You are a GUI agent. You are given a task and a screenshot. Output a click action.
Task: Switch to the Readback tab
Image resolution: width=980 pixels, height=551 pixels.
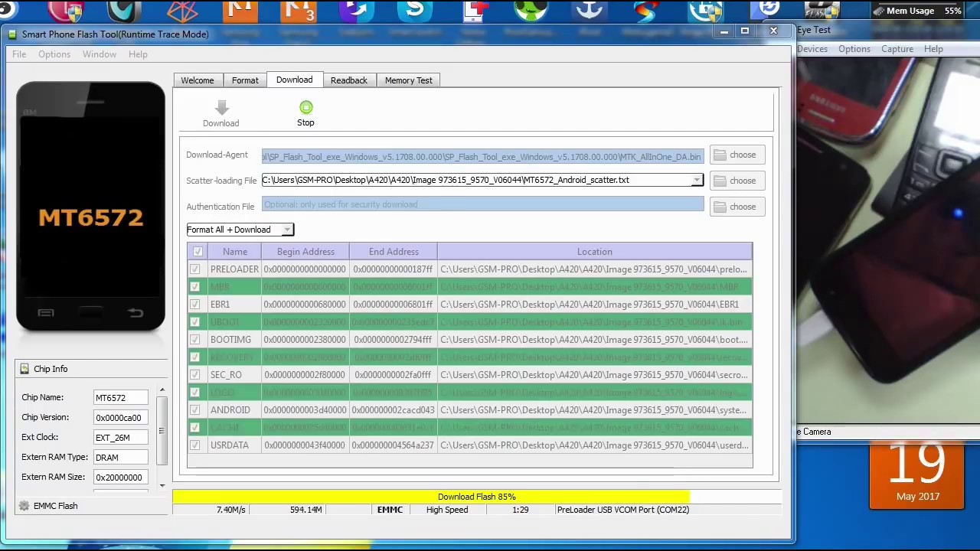pos(349,80)
